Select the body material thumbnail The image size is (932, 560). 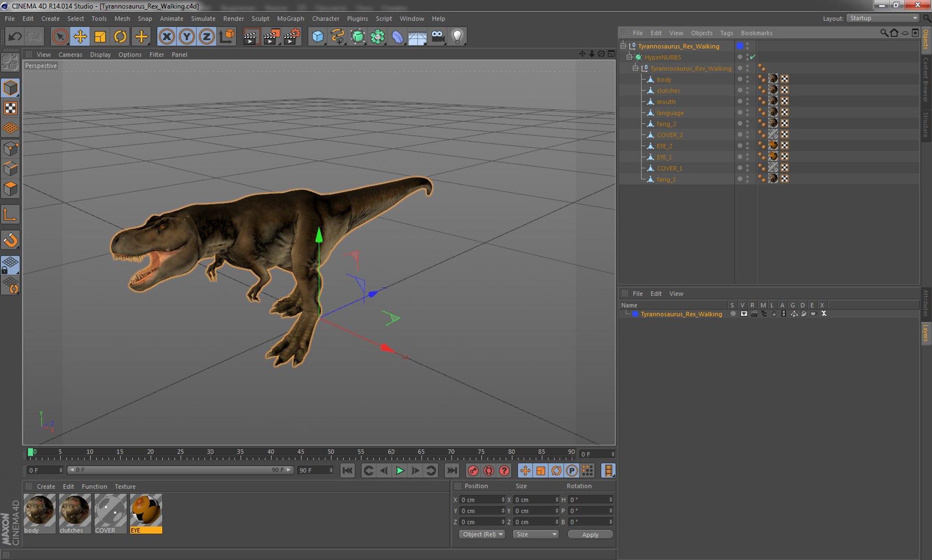[39, 513]
